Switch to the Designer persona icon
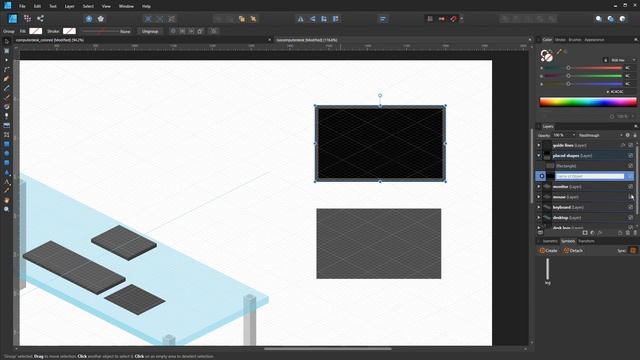The image size is (640, 360). [x=13, y=19]
